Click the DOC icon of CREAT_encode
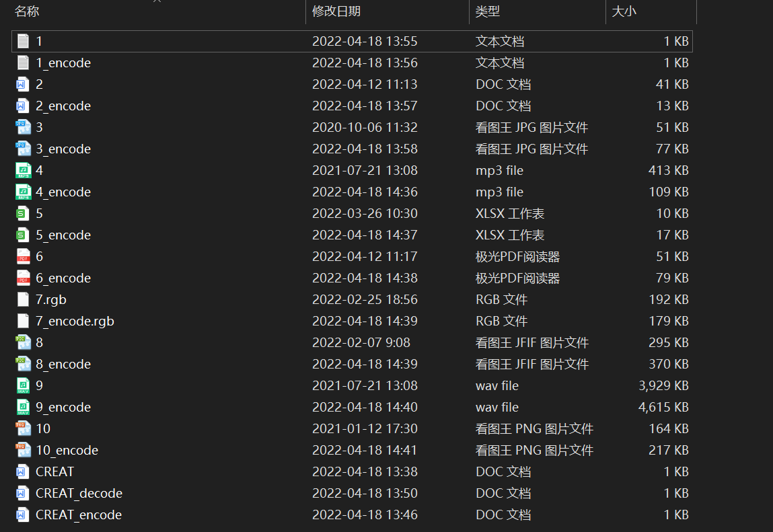This screenshot has height=532, width=773. pyautogui.click(x=23, y=515)
